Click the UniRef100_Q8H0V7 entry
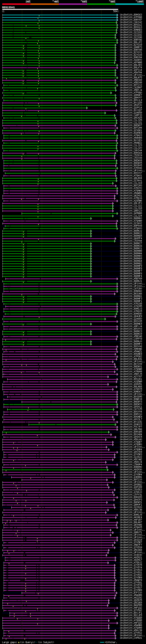The height and width of the screenshot is (644, 146). (131, 98)
